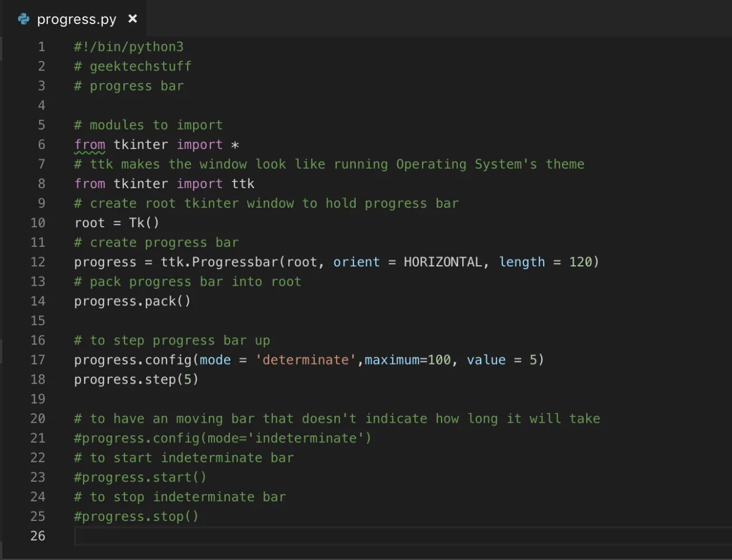
Task: Click the commented '#progress.stop()' line
Action: click(136, 516)
